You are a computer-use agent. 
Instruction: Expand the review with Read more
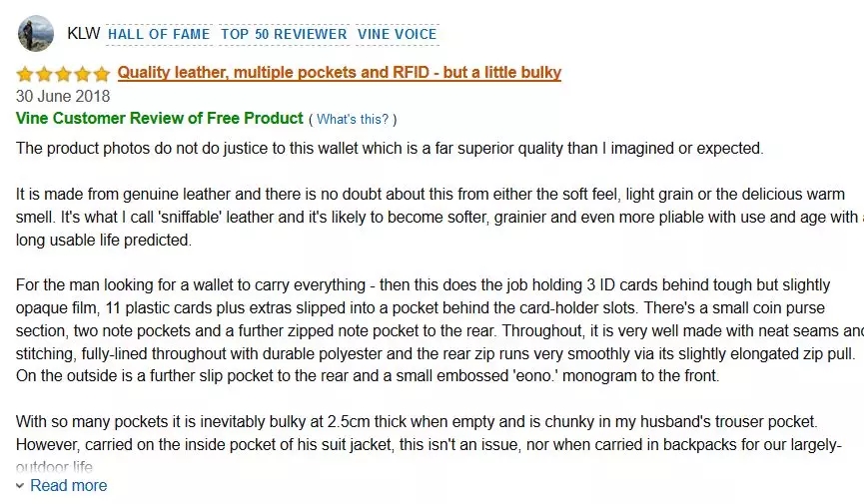tap(68, 486)
